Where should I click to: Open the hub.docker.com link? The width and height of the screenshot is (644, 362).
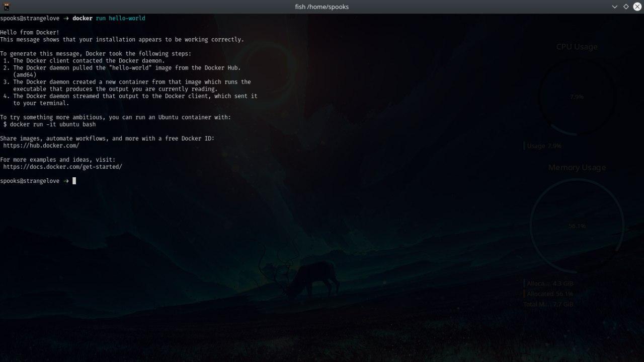(41, 146)
